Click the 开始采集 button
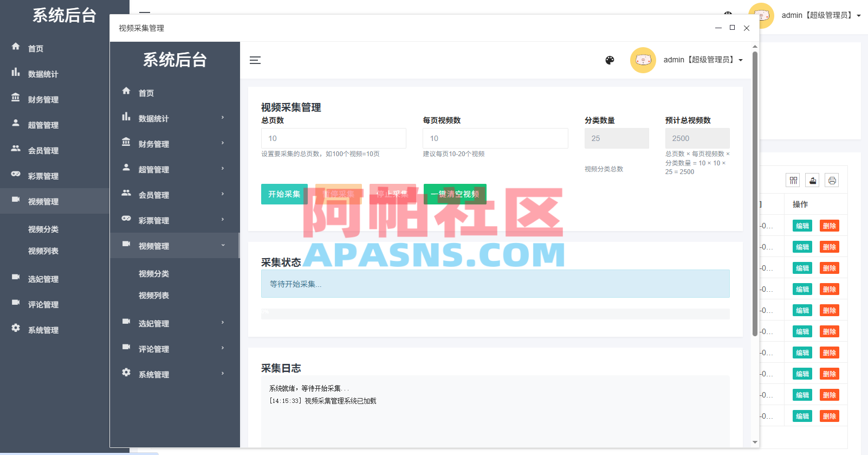This screenshot has width=868, height=455. click(x=284, y=194)
